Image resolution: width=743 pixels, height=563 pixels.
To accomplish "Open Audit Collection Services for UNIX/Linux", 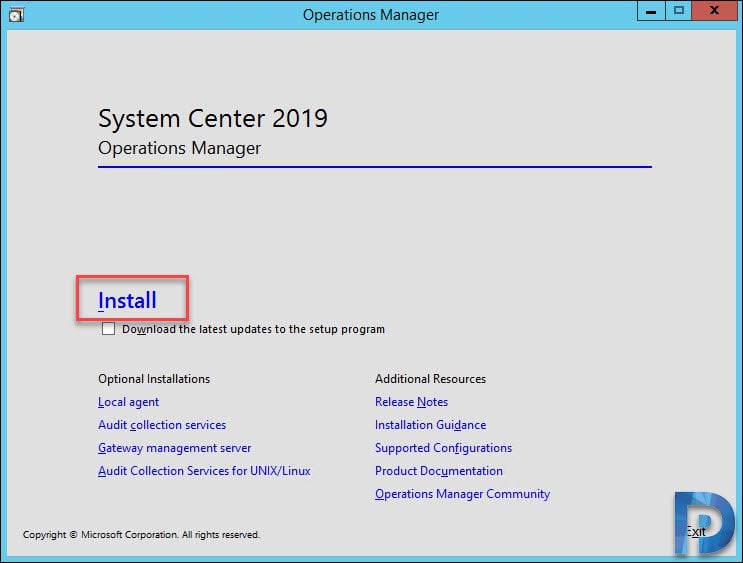I will [204, 471].
